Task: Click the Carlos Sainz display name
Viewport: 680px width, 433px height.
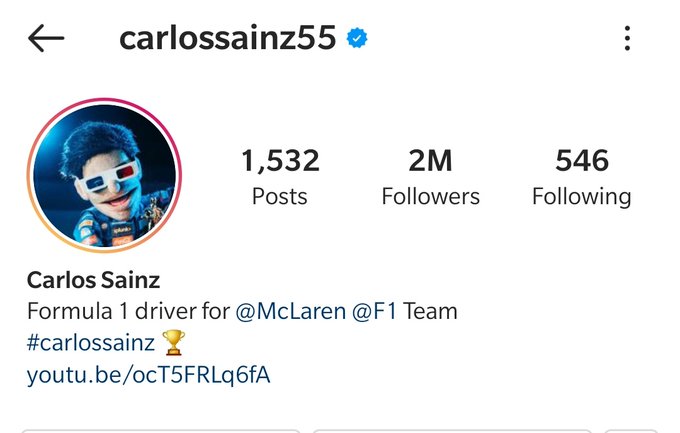Action: [x=93, y=280]
